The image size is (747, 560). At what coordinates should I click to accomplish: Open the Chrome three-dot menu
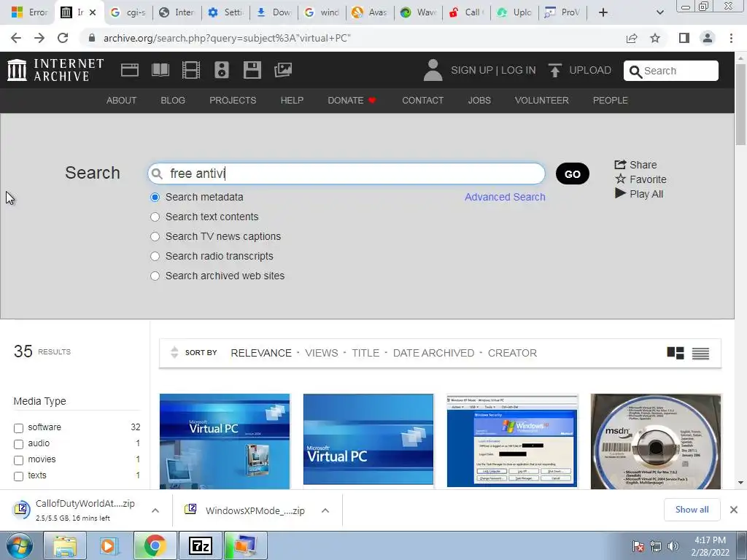pos(731,38)
